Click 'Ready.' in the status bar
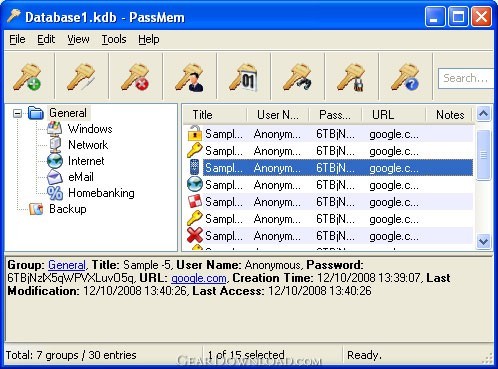 pyautogui.click(x=364, y=355)
